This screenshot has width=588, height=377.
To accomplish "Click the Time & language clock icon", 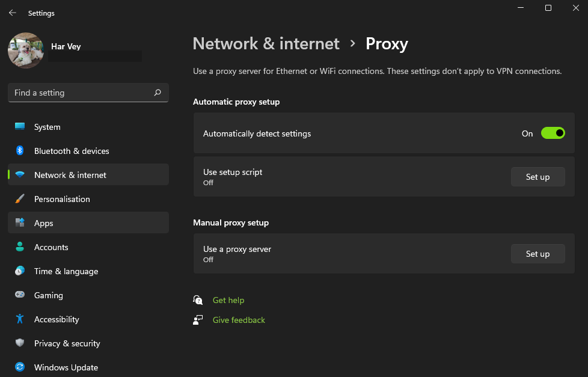I will click(x=20, y=271).
